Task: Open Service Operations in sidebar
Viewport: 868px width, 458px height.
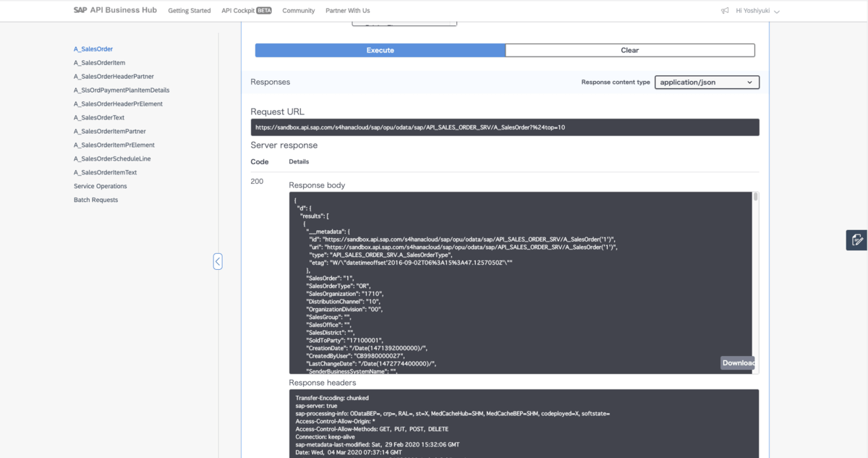Action: pos(101,187)
